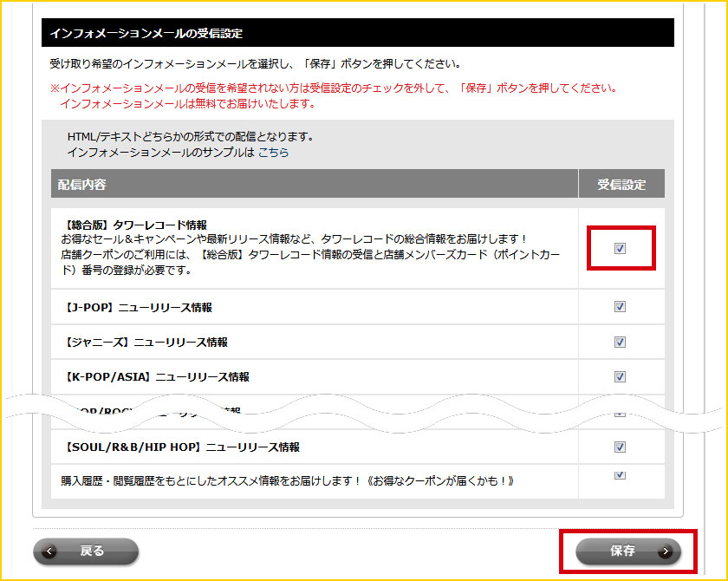This screenshot has height=581, width=728.
Task: Click the 【J-POP】ニューリリース情報 label
Action: 137,308
